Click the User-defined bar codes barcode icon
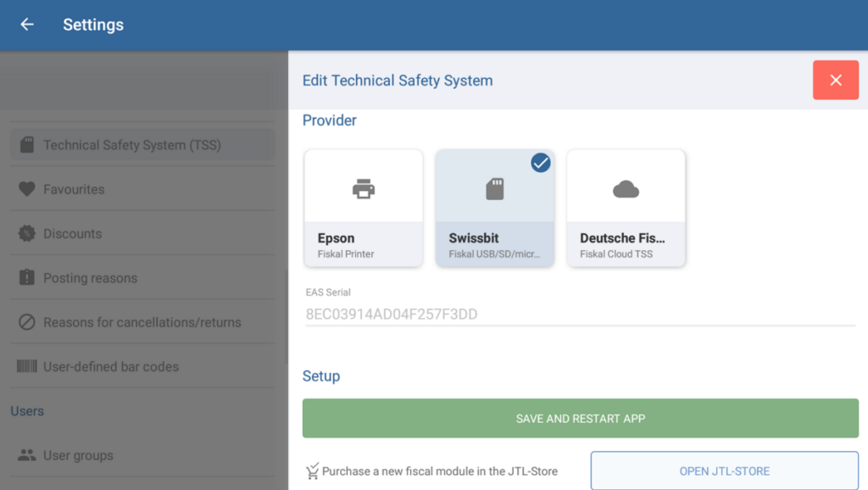The width and height of the screenshot is (868, 490). 27,366
